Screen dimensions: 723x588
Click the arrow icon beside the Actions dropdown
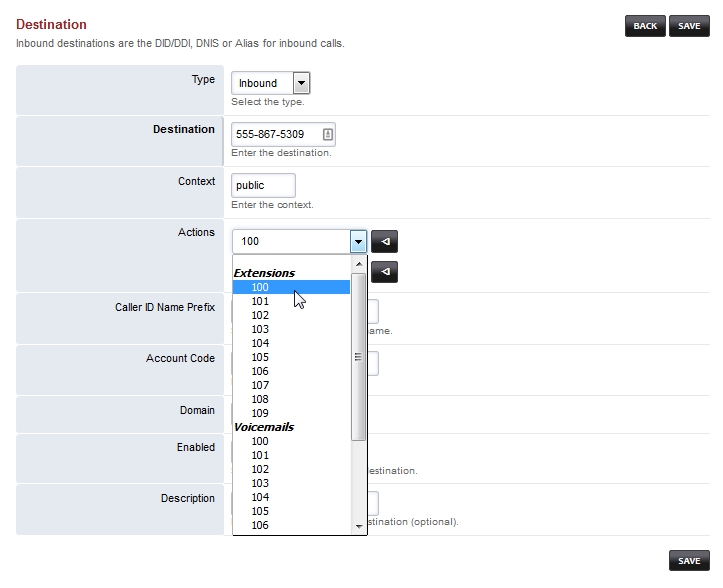click(384, 241)
